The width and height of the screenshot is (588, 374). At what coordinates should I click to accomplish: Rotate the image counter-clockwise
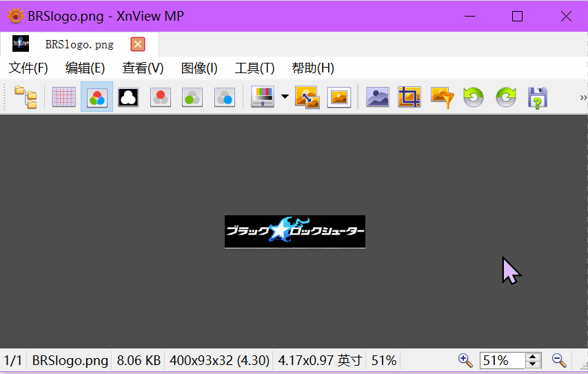coord(474,97)
